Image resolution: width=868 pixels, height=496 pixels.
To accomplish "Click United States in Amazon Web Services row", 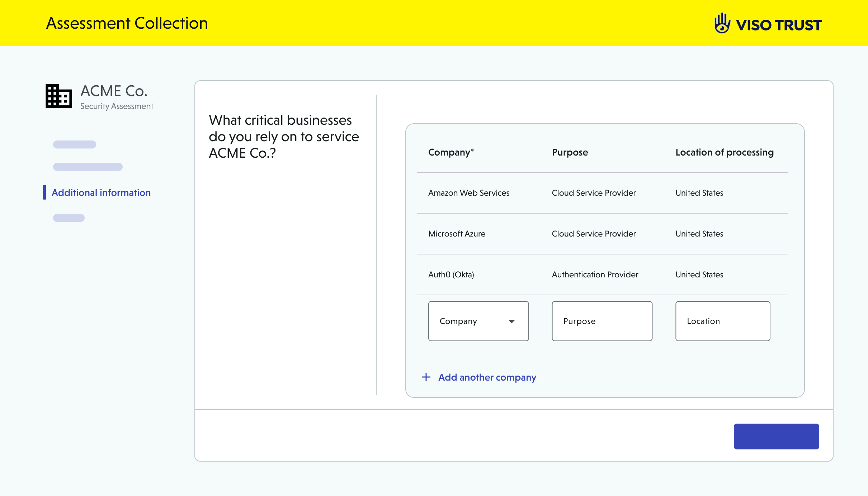I will (x=699, y=193).
